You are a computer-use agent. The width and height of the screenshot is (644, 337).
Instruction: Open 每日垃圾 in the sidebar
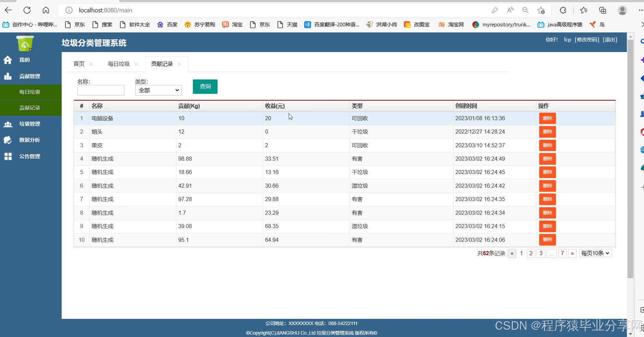(x=31, y=92)
